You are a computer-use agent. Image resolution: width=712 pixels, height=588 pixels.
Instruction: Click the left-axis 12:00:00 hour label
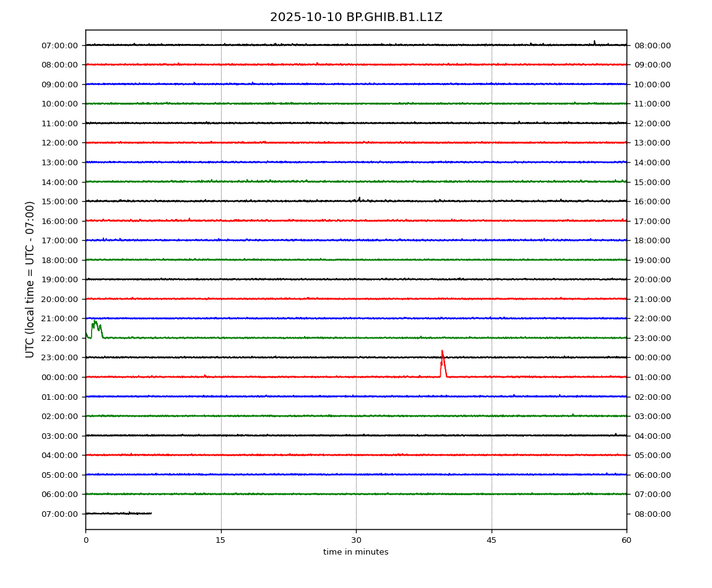point(60,143)
